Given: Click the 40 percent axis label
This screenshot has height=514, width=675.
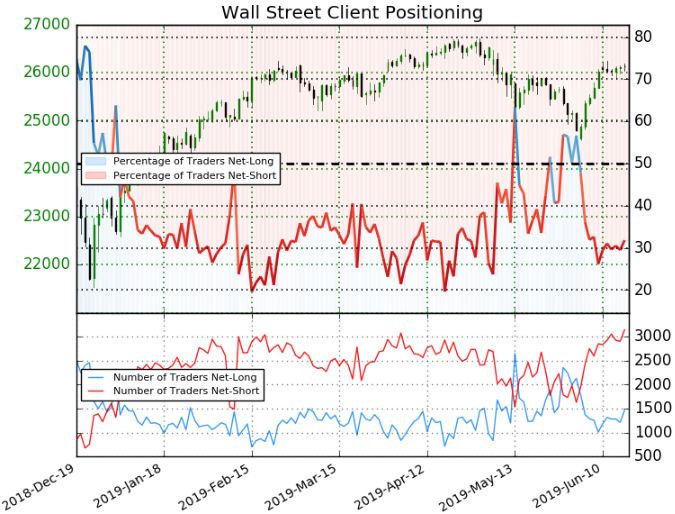Looking at the screenshot, I should click(643, 205).
